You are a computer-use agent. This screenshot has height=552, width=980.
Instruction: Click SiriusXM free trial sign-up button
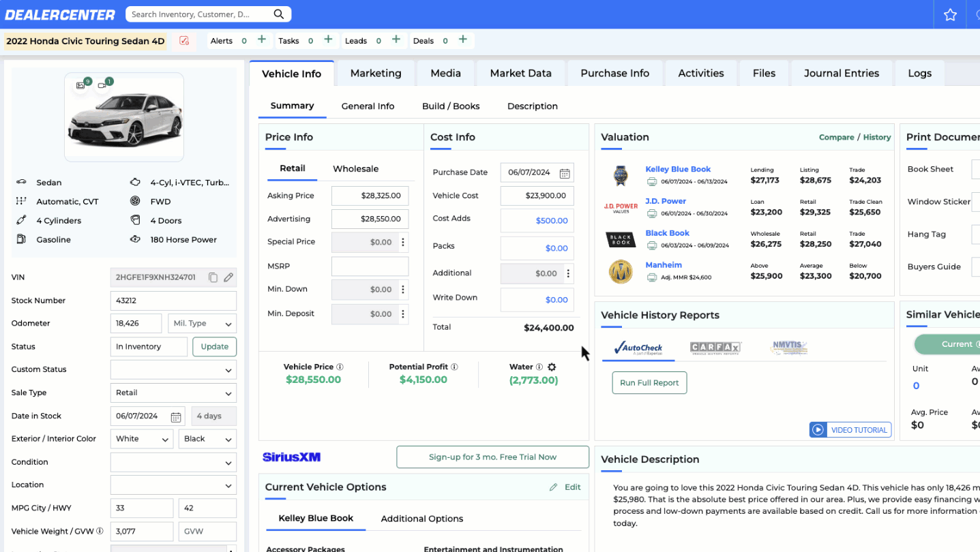[x=492, y=457]
